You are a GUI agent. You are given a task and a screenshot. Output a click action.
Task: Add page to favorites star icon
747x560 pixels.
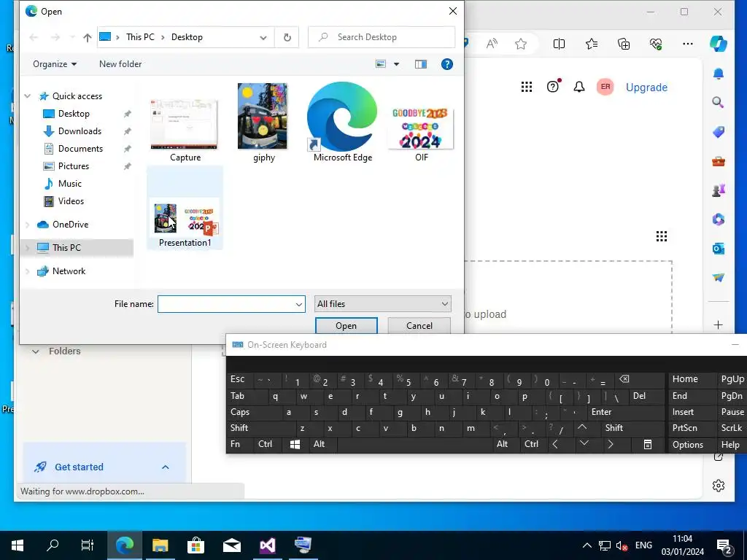521,44
